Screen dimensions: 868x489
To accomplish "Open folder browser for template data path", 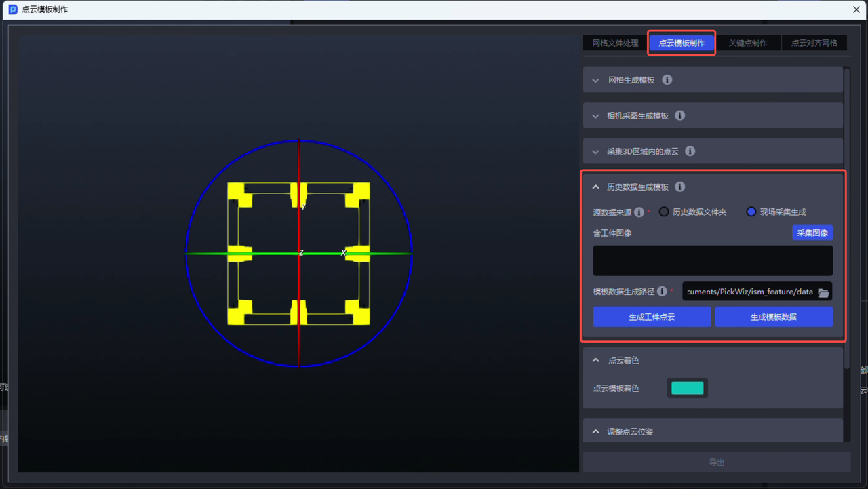I will (823, 292).
